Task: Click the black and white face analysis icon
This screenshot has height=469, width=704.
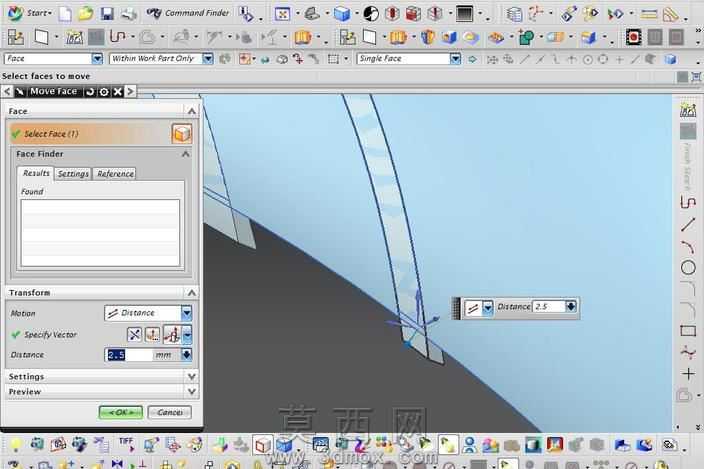Action: point(371,14)
